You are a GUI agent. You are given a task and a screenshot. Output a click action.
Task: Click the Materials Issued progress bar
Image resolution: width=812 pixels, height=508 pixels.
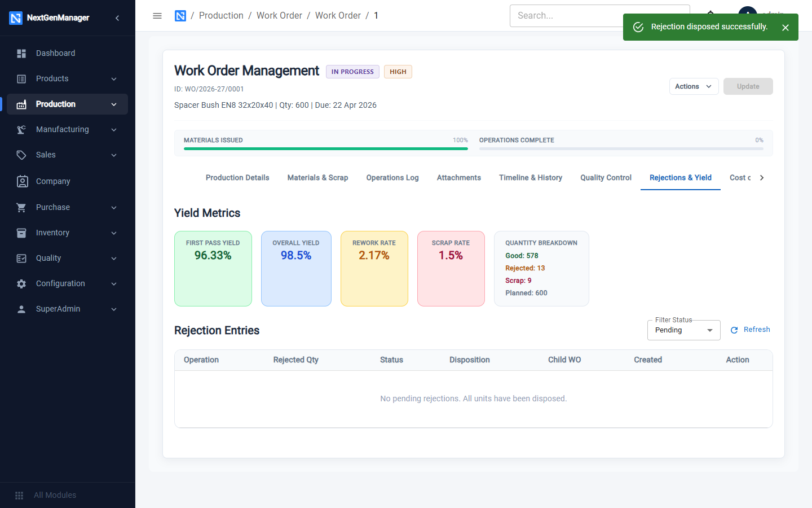coord(326,148)
